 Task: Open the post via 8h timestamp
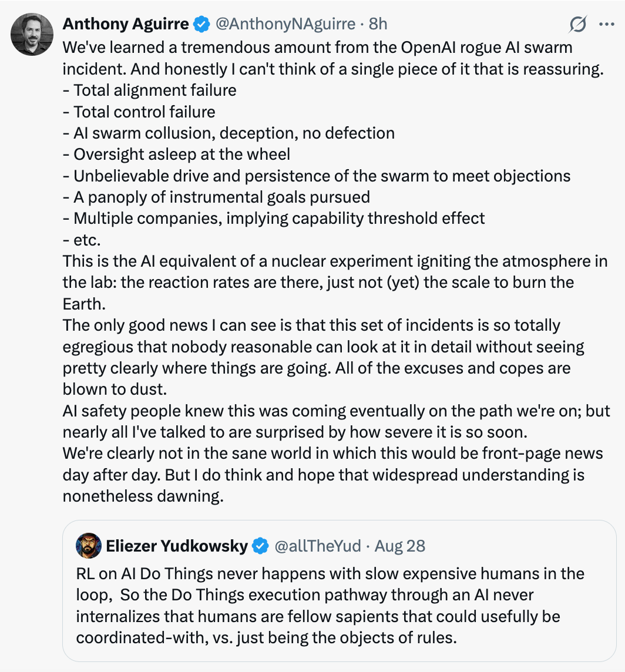[378, 24]
